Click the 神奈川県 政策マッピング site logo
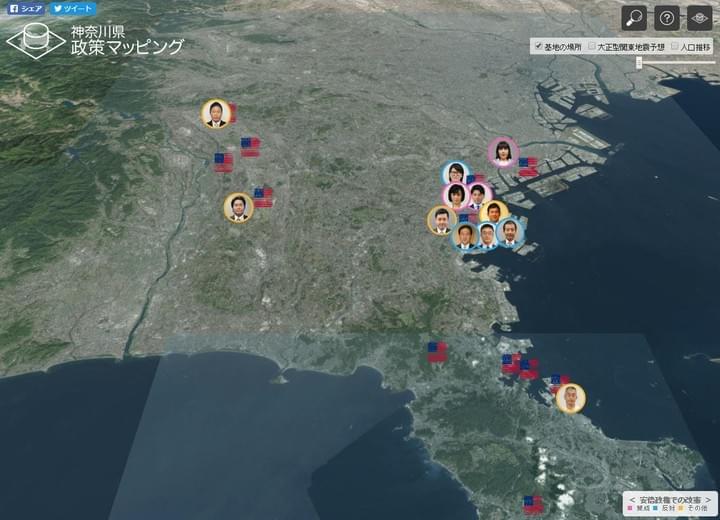 pos(95,41)
